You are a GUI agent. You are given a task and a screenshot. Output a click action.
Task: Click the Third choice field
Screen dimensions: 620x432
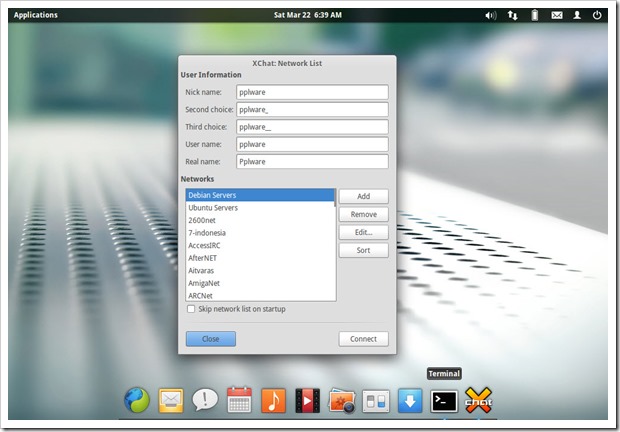312,127
